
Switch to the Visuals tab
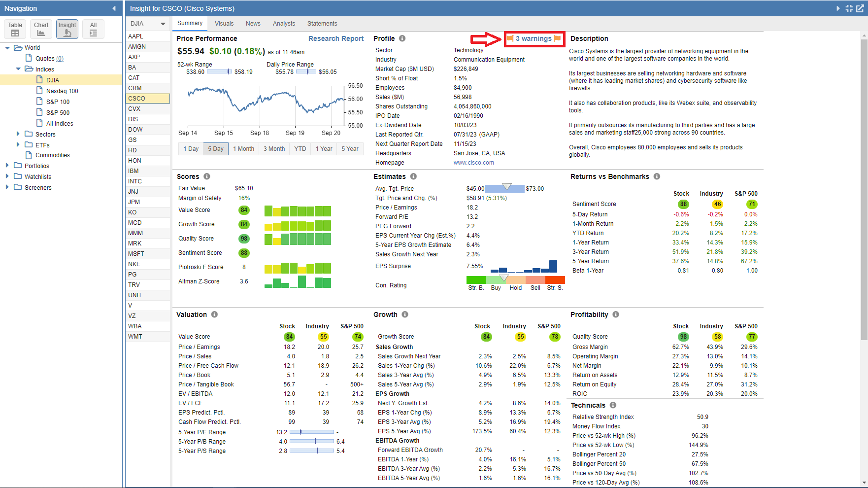(x=224, y=24)
